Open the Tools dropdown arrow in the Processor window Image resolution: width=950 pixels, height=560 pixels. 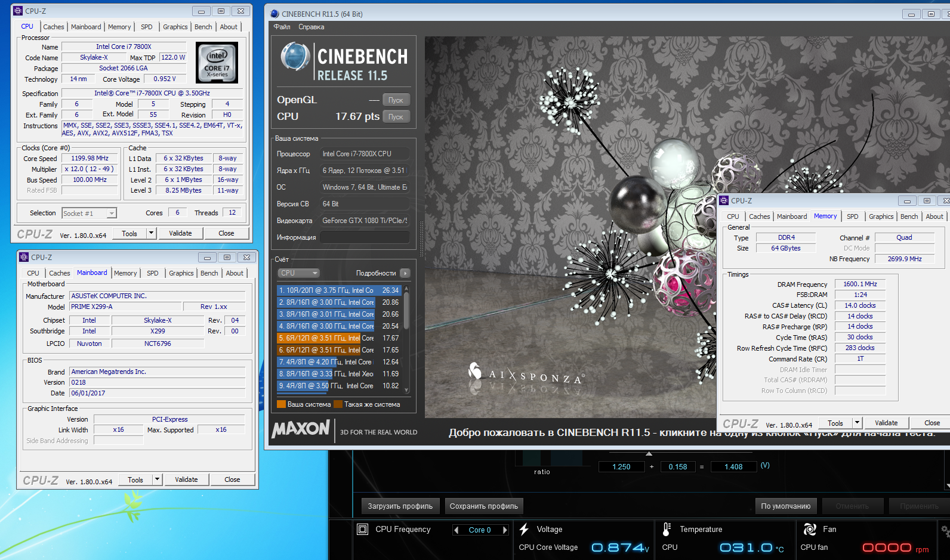point(151,233)
